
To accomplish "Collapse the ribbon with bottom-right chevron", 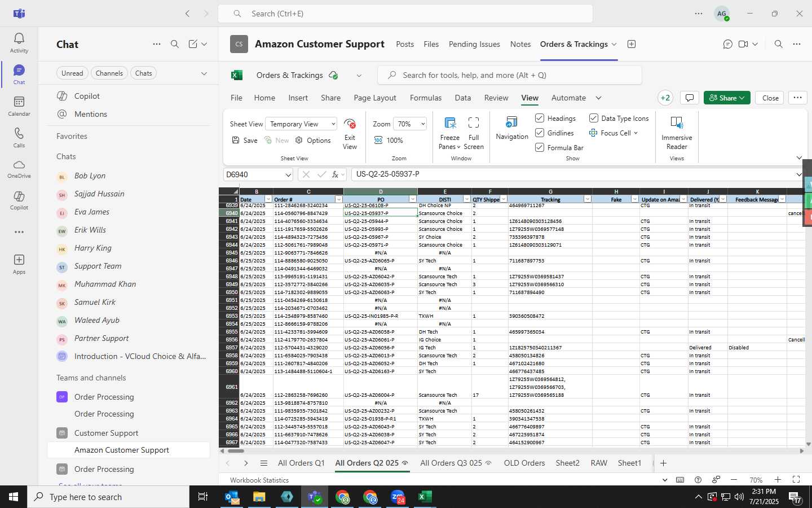I will [x=799, y=158].
